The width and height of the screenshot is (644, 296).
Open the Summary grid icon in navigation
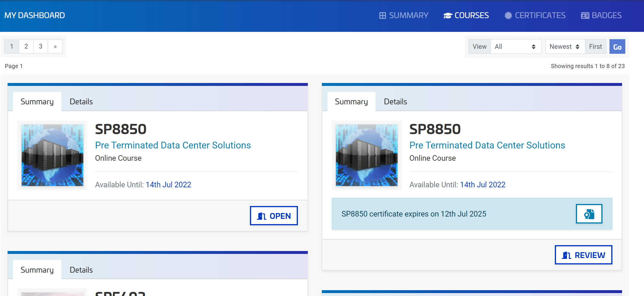point(382,15)
